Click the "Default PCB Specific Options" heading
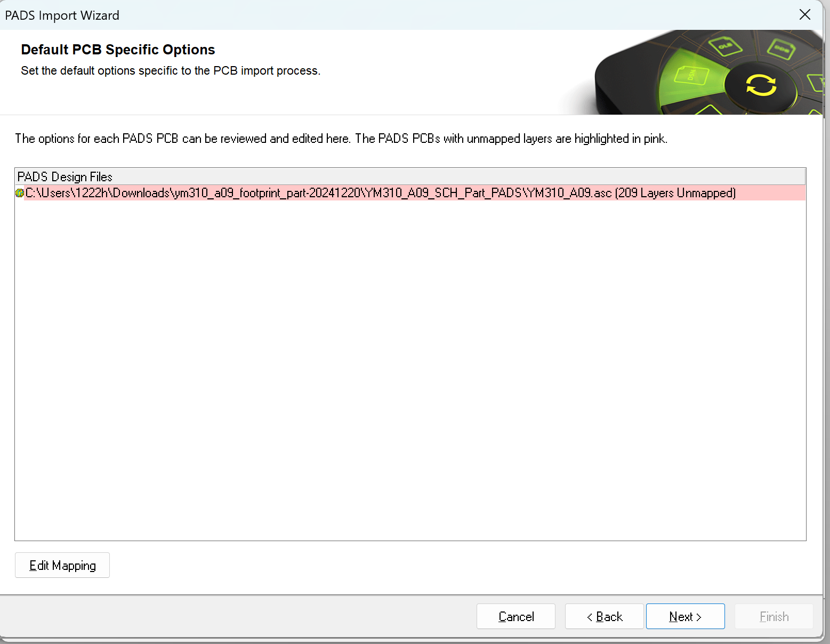830x644 pixels. (x=118, y=50)
